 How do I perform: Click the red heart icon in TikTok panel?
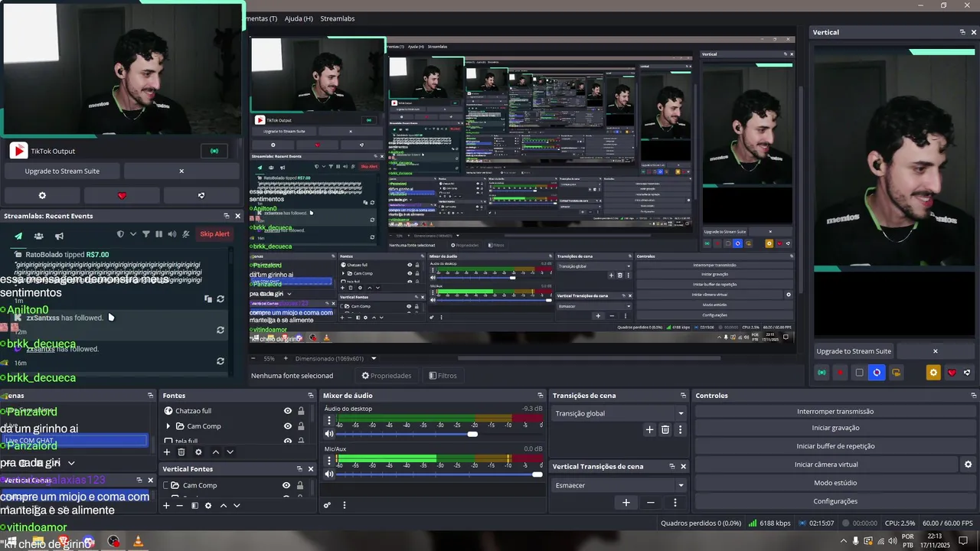tap(122, 195)
